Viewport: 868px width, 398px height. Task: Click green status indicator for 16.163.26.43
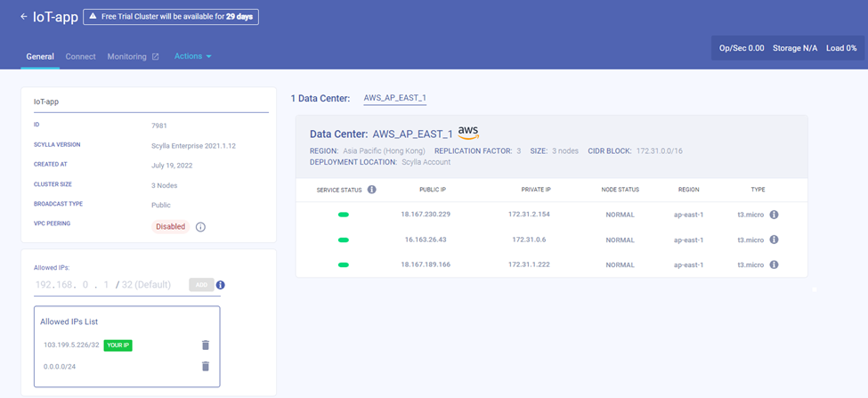[x=344, y=240]
